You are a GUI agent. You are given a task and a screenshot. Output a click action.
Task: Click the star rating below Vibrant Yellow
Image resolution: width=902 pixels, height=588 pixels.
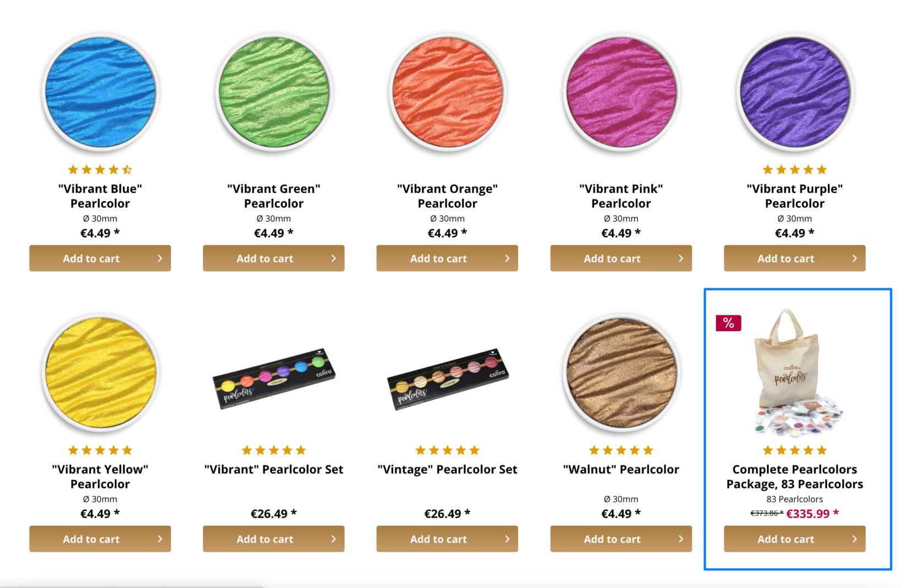(x=100, y=450)
